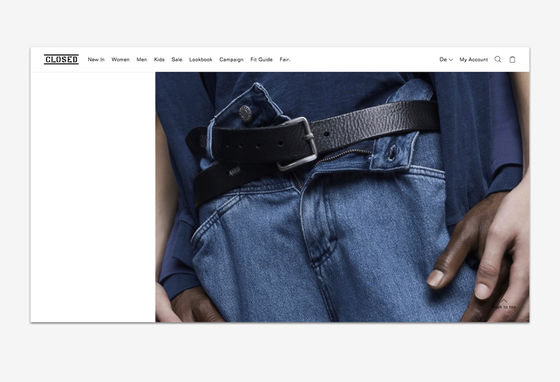Open the Fair menu item

(x=285, y=59)
